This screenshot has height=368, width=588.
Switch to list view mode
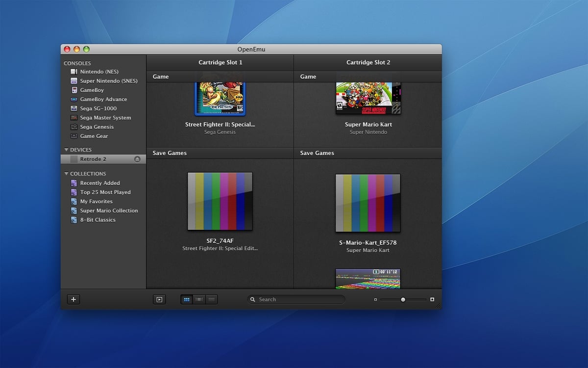pyautogui.click(x=212, y=299)
